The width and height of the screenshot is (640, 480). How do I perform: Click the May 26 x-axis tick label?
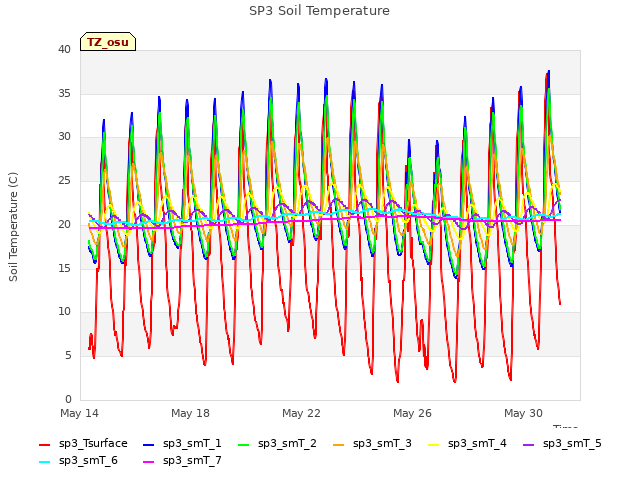(x=412, y=413)
